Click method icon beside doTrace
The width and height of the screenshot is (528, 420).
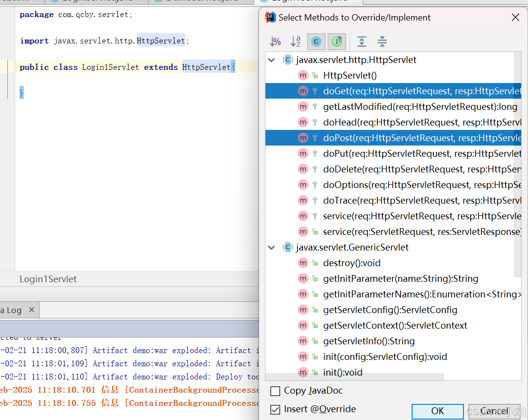point(303,200)
